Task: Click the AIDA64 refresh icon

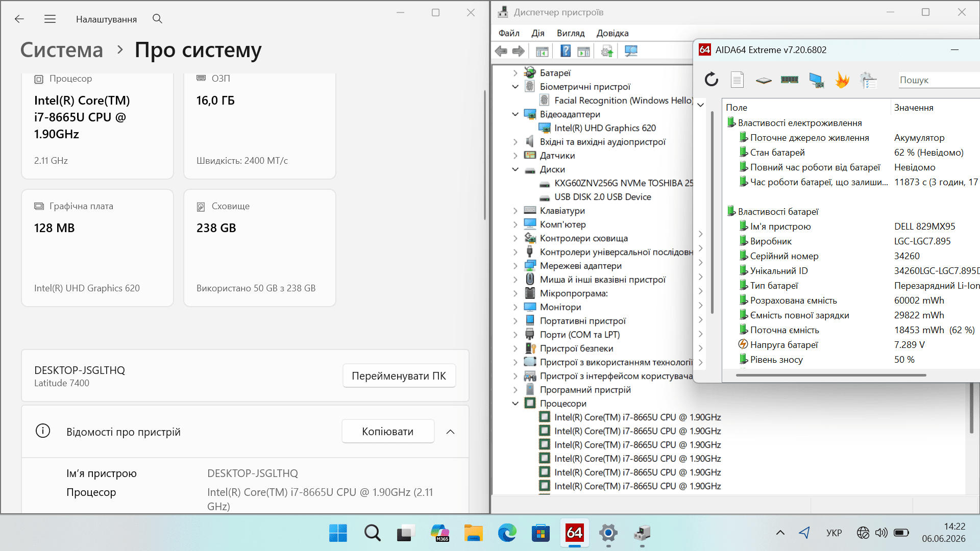Action: click(711, 80)
